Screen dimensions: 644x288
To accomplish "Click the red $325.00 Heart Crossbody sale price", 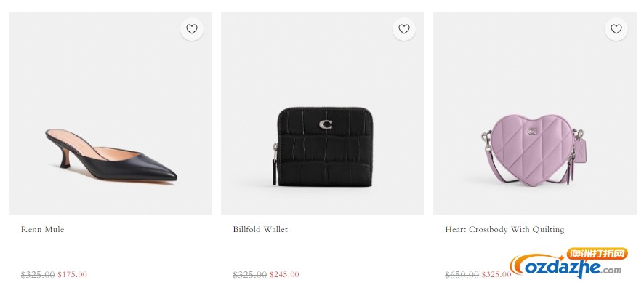I will [x=496, y=274].
